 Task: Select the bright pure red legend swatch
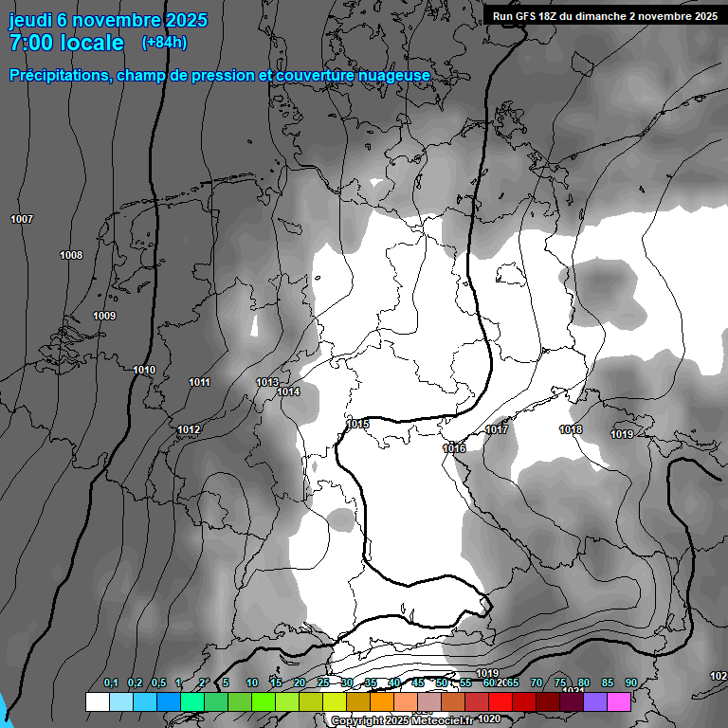[500, 701]
